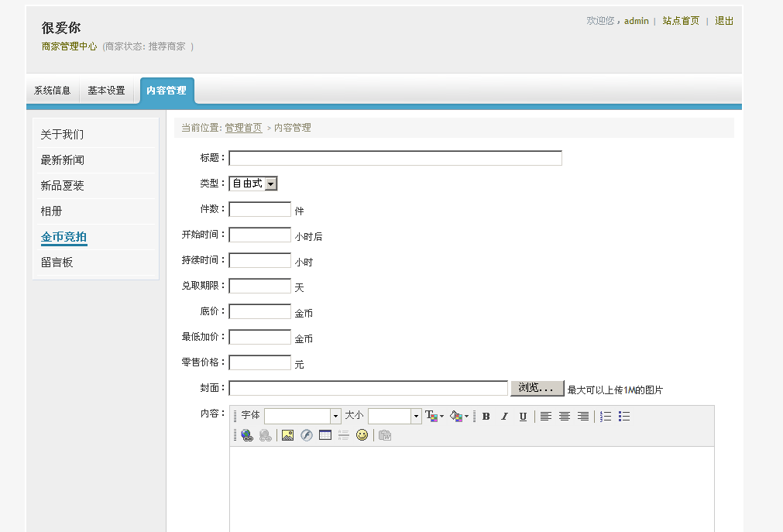
Task: Insert numbered list
Action: [605, 416]
